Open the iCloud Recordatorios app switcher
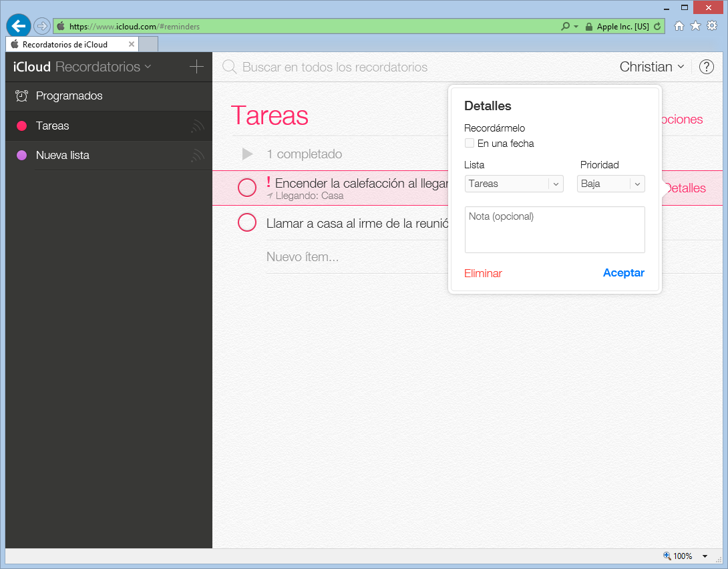The height and width of the screenshot is (569, 728). [82, 67]
